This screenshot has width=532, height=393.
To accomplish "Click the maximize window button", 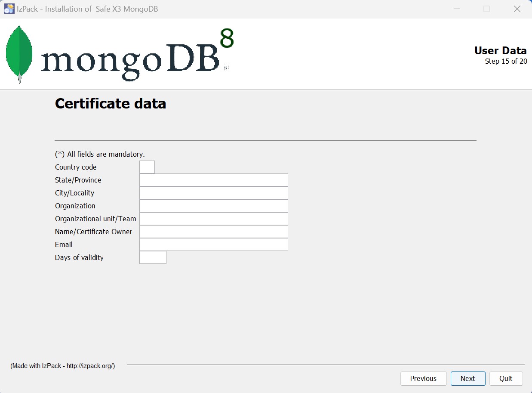I will pos(486,9).
